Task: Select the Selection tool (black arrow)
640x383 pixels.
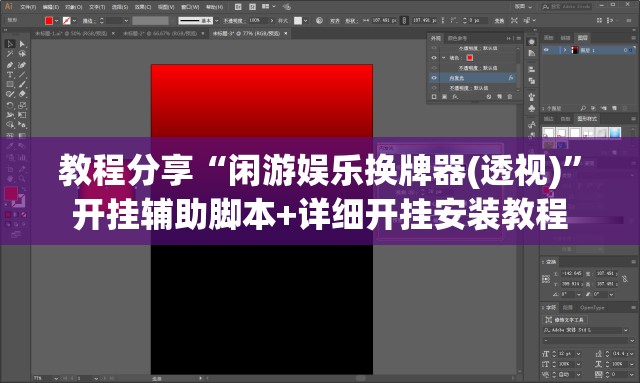Action: [10, 44]
